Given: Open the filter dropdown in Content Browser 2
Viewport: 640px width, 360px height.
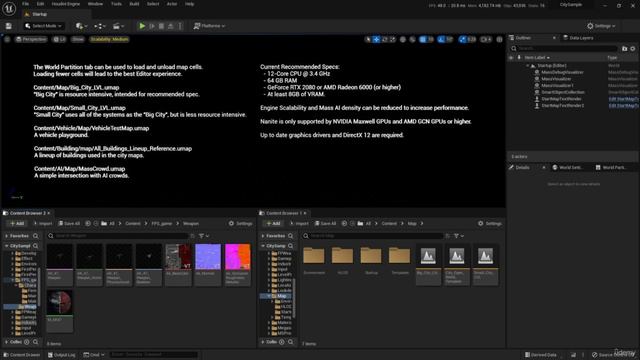Looking at the screenshot, I should tap(204, 236).
